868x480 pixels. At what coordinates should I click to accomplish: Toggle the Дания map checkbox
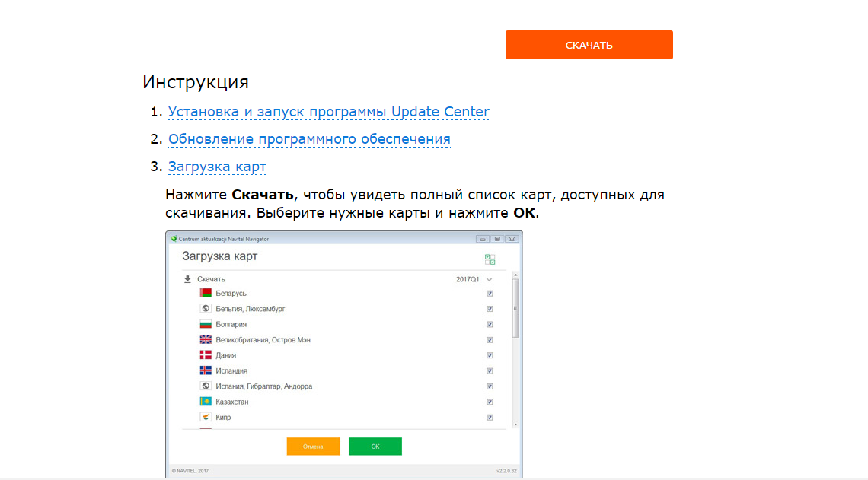coord(490,355)
